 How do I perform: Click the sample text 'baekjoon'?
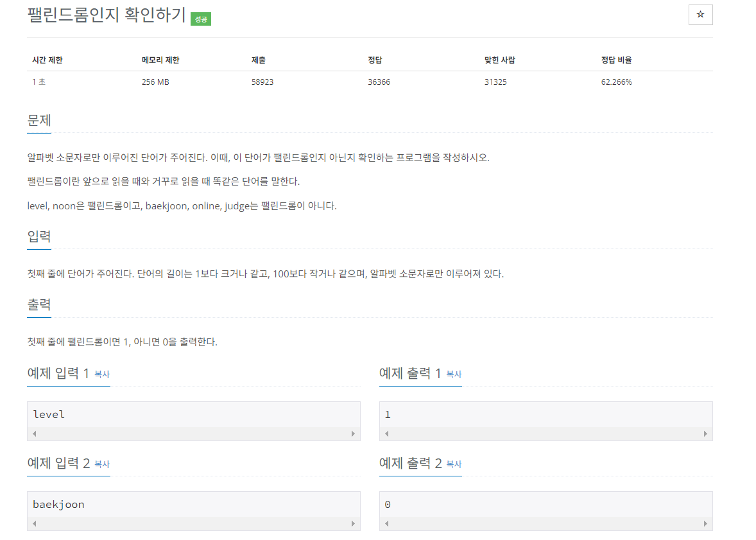coord(58,505)
